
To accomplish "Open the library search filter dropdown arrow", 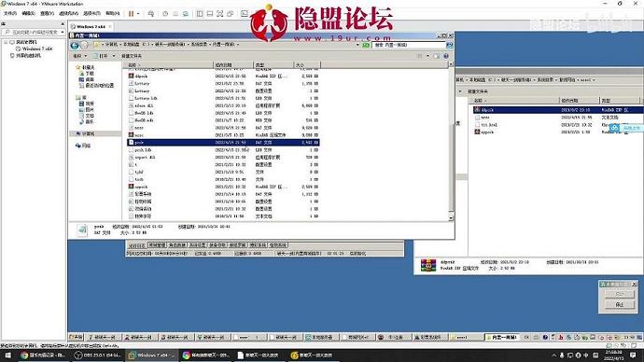I will click(x=63, y=32).
